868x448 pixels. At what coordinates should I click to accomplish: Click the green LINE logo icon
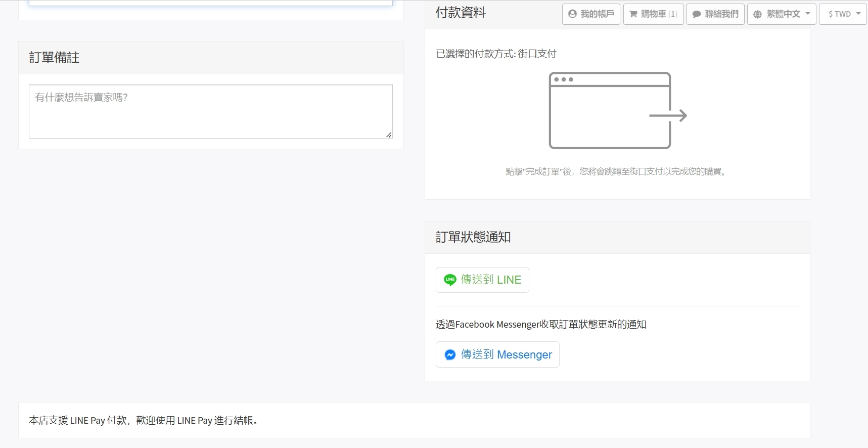[x=450, y=280]
